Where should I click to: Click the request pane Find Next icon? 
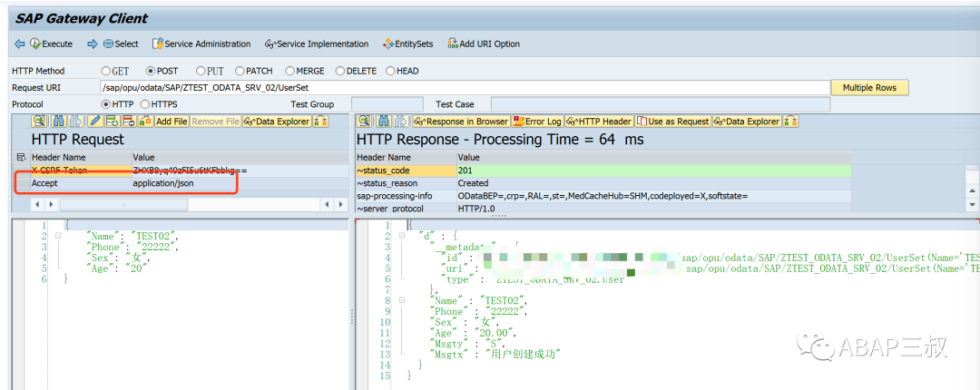tap(75, 122)
